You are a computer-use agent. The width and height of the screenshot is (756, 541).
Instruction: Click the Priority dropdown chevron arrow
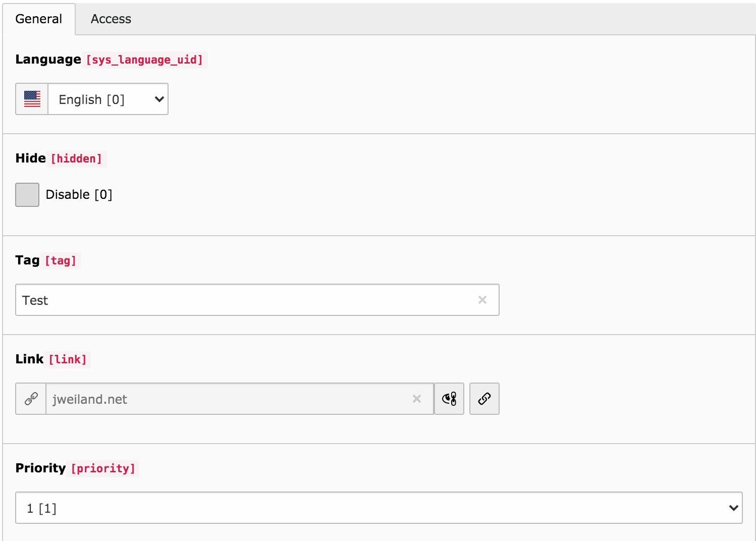733,508
